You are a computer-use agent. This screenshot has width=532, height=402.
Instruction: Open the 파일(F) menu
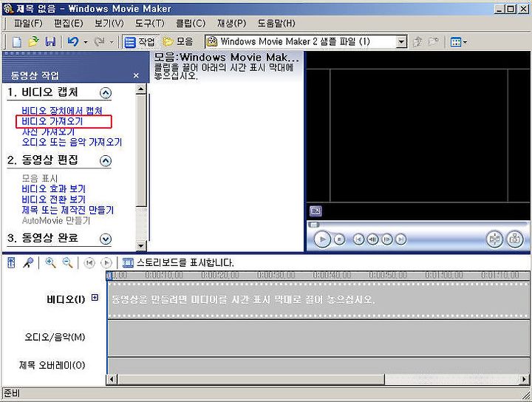pyautogui.click(x=28, y=24)
